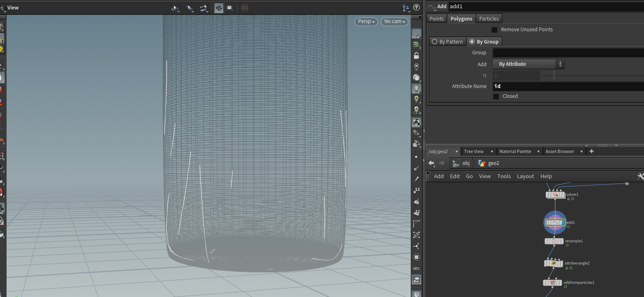Expand the Add 'By Attribute' dropdown

pos(528,64)
